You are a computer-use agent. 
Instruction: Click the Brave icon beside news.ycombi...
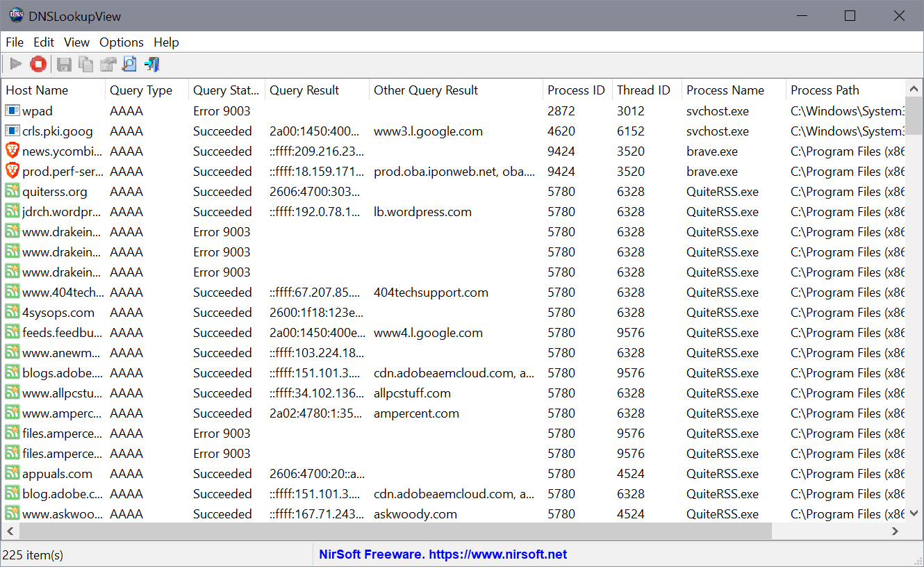point(12,151)
